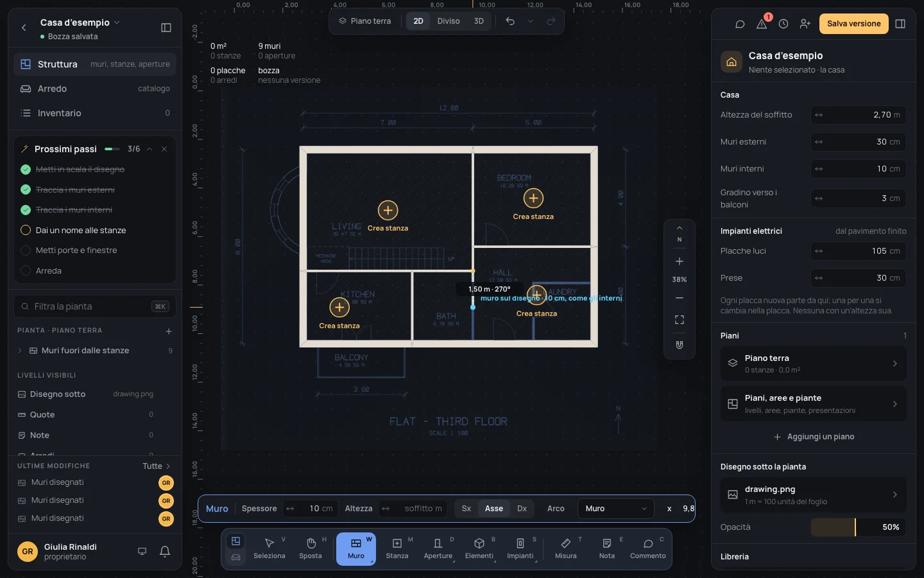The image size is (924, 578).
Task: Fit plan to screen icon
Action: point(680,320)
